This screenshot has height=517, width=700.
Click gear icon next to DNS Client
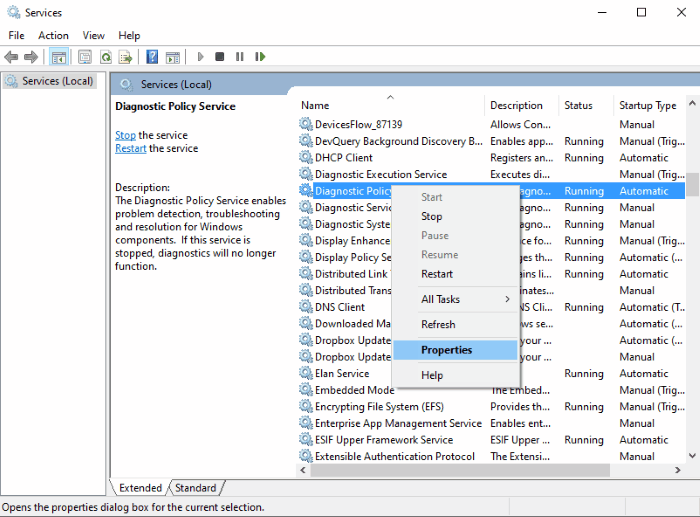305,307
